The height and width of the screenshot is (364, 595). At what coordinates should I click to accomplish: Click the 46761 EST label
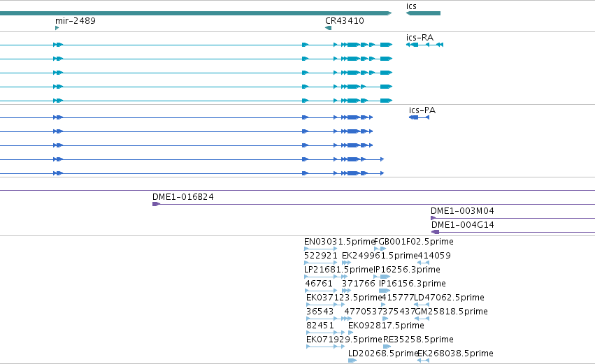pos(319,284)
